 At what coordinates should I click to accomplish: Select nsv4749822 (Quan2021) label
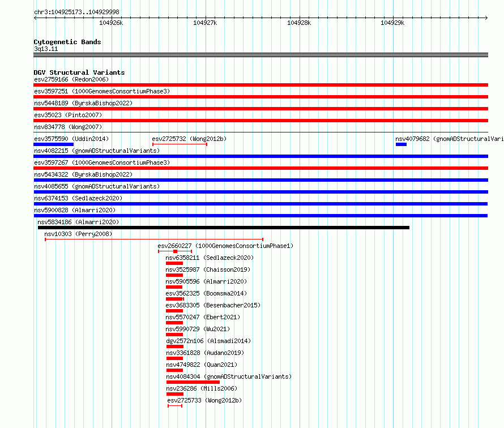[x=202, y=365]
